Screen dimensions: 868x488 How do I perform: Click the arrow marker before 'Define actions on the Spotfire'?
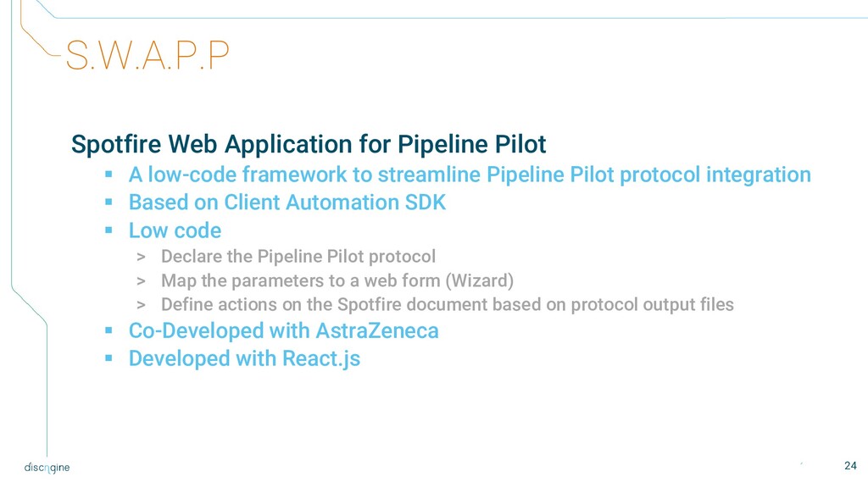point(141,305)
